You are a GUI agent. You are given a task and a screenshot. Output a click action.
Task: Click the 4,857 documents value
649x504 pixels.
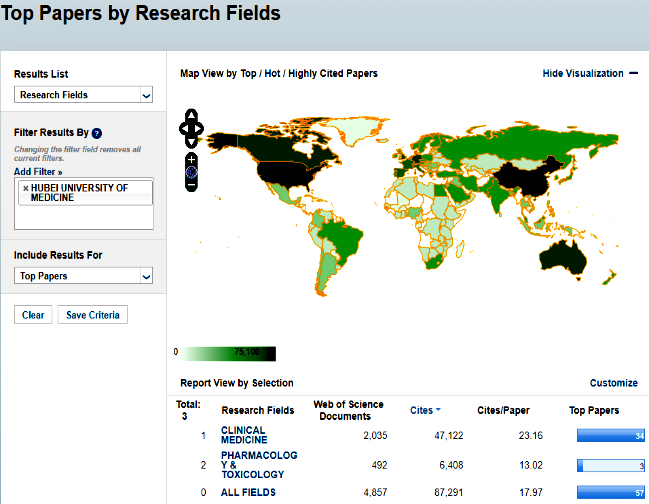375,492
